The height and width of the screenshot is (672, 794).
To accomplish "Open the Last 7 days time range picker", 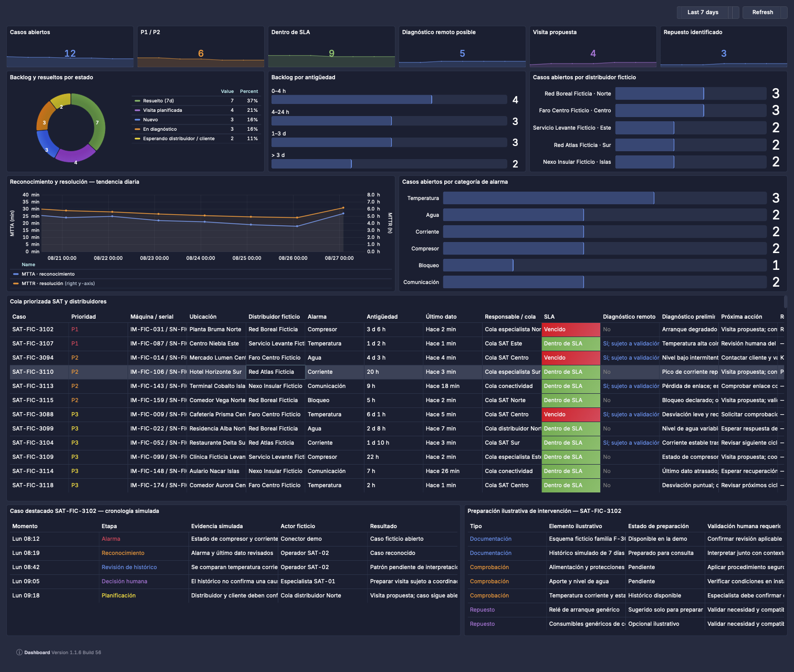I will [x=703, y=12].
